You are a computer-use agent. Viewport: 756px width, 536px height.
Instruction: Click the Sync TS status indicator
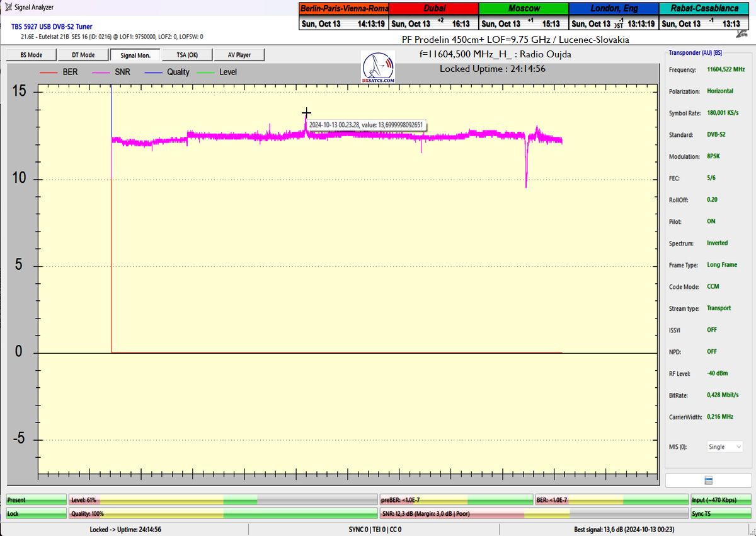click(x=720, y=514)
